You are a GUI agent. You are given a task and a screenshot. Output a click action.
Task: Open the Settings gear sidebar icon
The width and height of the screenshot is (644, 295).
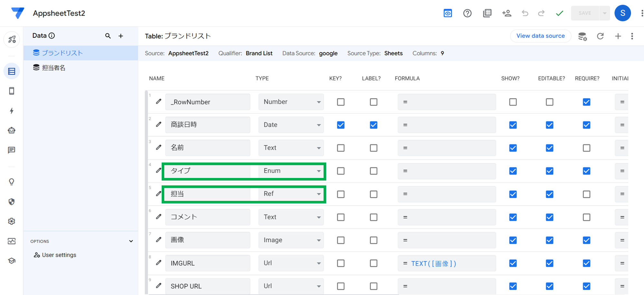[12, 221]
